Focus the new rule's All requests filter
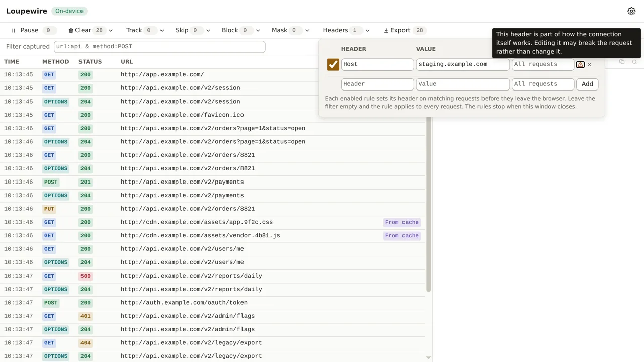Image resolution: width=644 pixels, height=362 pixels. pyautogui.click(x=543, y=84)
